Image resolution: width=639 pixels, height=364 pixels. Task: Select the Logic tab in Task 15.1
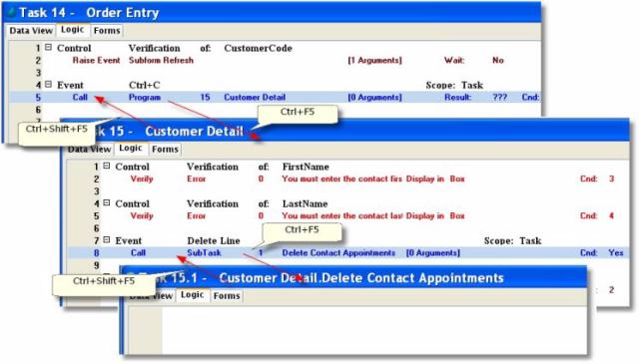point(192,295)
